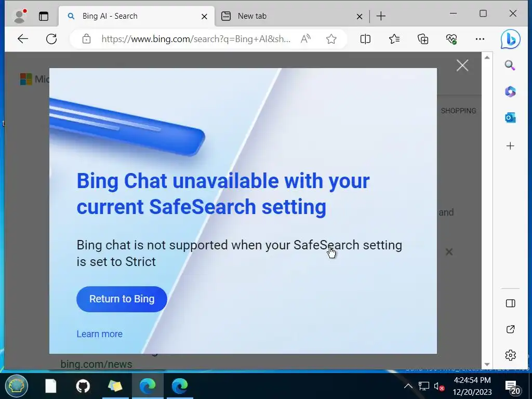Image resolution: width=532 pixels, height=399 pixels.
Task: Open sidebar settings gear
Action: [511, 355]
